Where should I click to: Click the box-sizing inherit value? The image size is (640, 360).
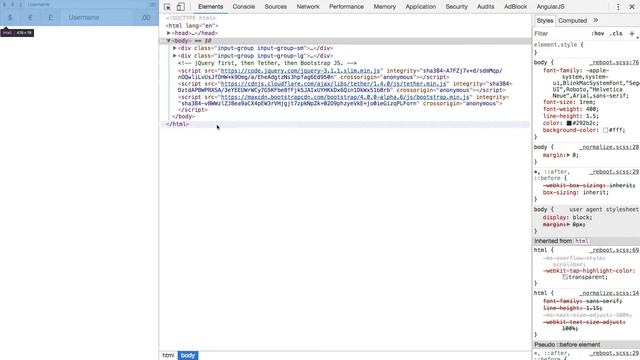(595, 193)
